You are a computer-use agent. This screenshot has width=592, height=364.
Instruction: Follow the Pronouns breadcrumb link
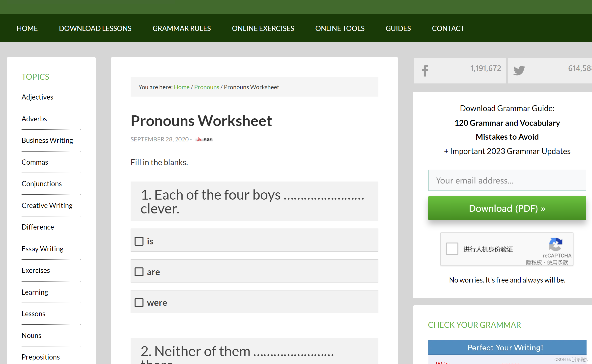[x=206, y=87]
